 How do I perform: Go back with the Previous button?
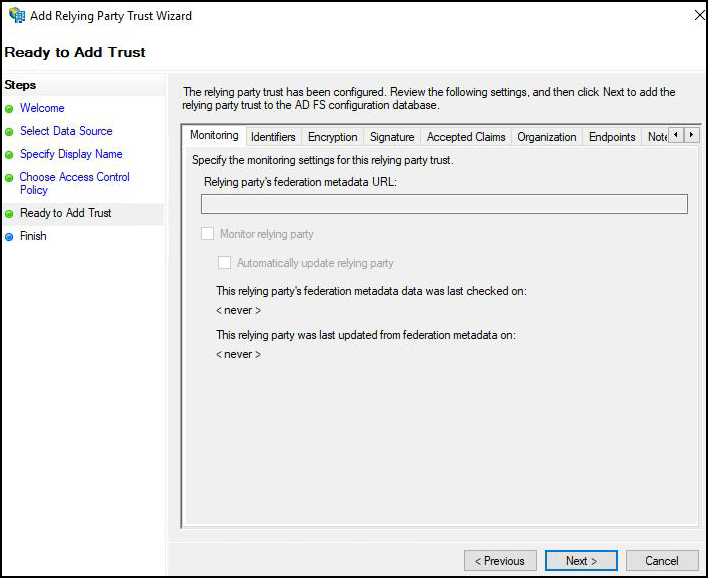[x=500, y=561]
